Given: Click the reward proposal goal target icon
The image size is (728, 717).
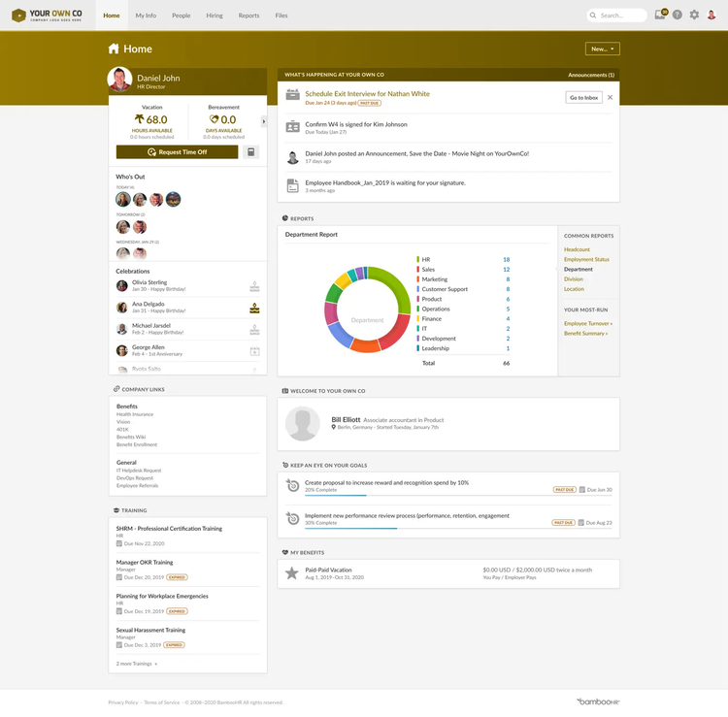Looking at the screenshot, I should 292,485.
